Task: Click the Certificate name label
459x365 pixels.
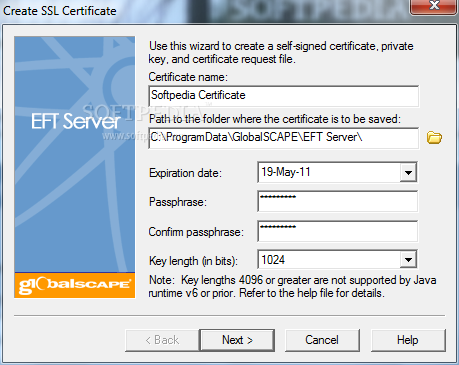Action: click(188, 77)
